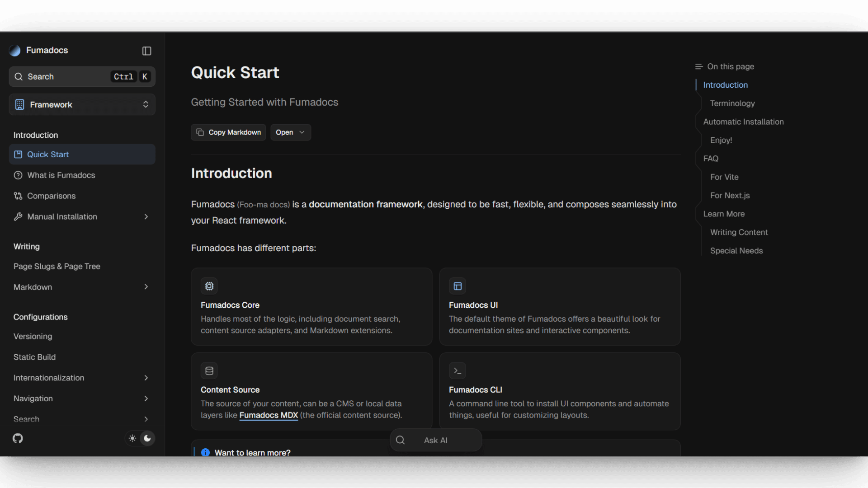Image resolution: width=868 pixels, height=488 pixels.
Task: Collapse the sidebar using the panel icon
Action: (146, 51)
